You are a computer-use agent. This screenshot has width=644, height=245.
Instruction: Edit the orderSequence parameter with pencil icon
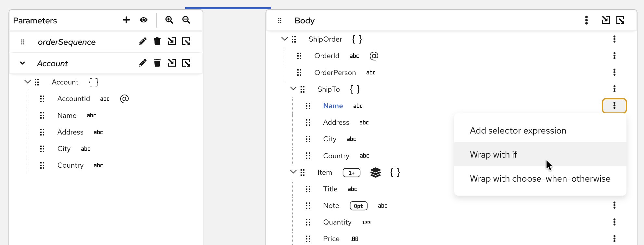point(142,42)
